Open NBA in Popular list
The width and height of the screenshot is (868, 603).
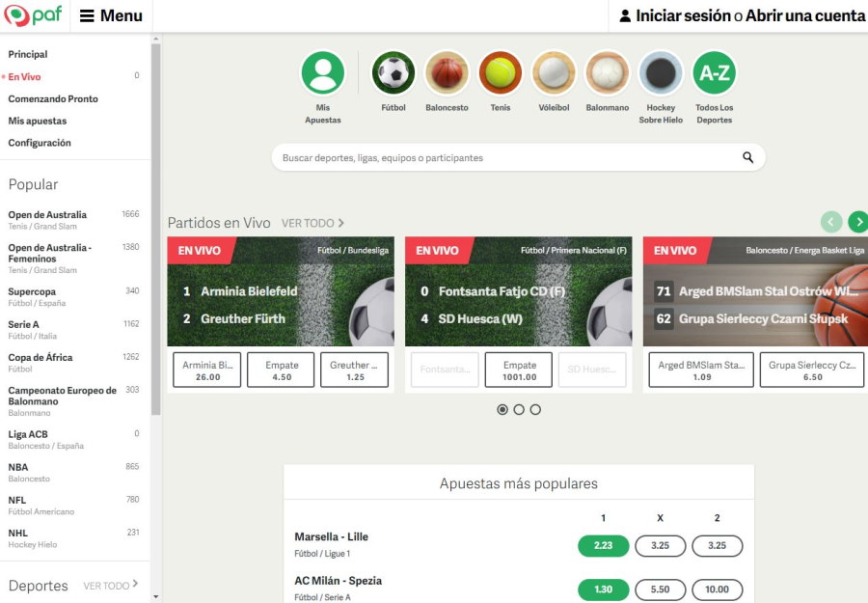point(73,473)
